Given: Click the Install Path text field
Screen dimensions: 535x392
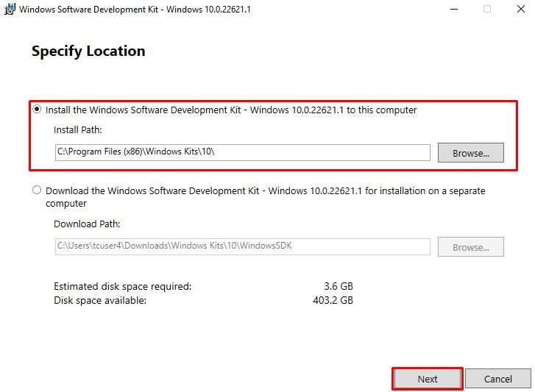Looking at the screenshot, I should (x=243, y=152).
